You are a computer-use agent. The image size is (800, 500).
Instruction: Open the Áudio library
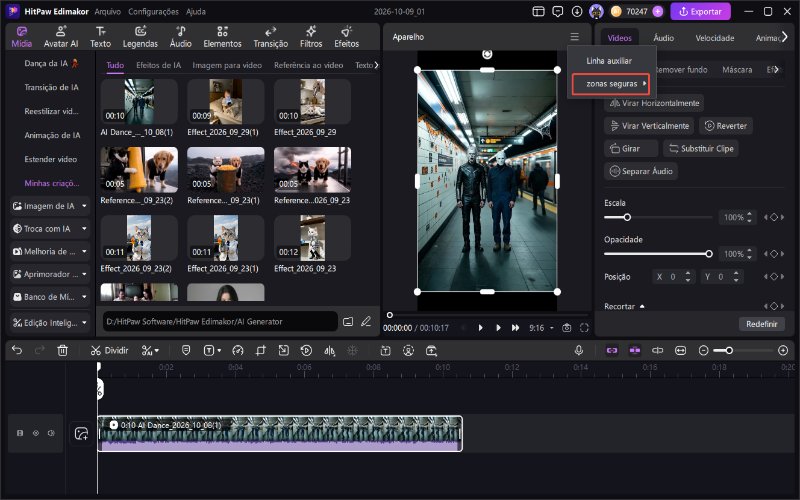tap(181, 37)
